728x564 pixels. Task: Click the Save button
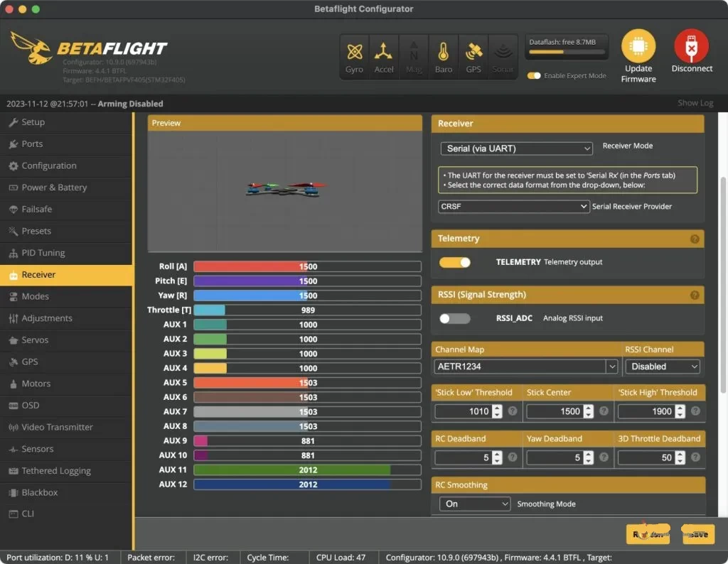[698, 534]
